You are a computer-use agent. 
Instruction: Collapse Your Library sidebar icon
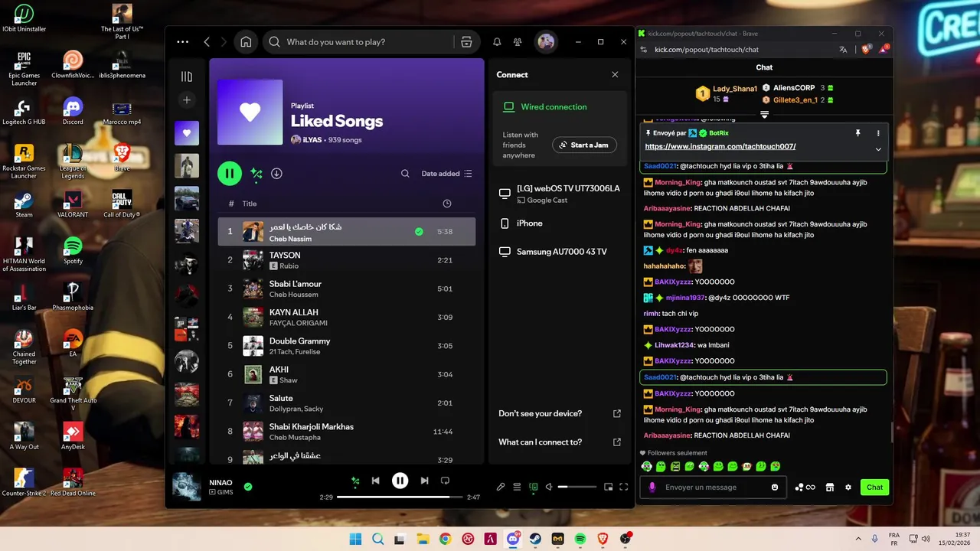(x=187, y=77)
